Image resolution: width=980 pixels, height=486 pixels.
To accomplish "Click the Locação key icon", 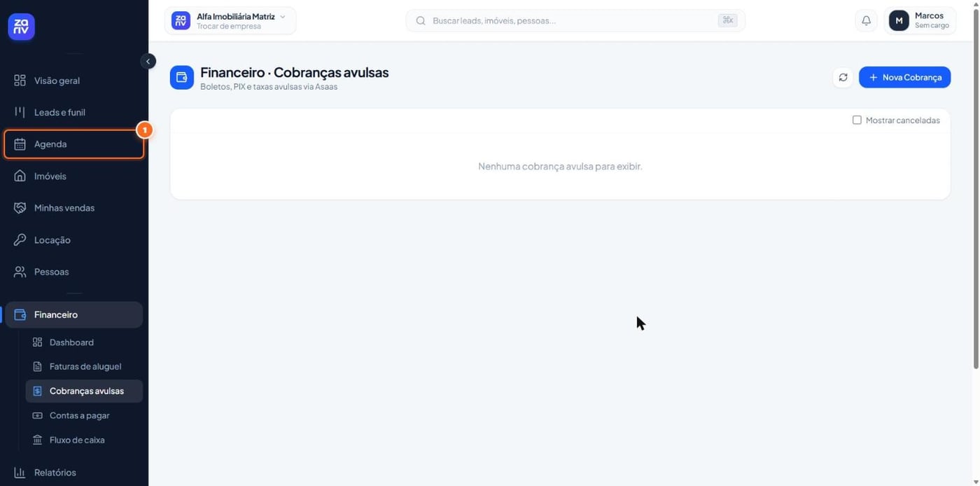I will (x=20, y=239).
